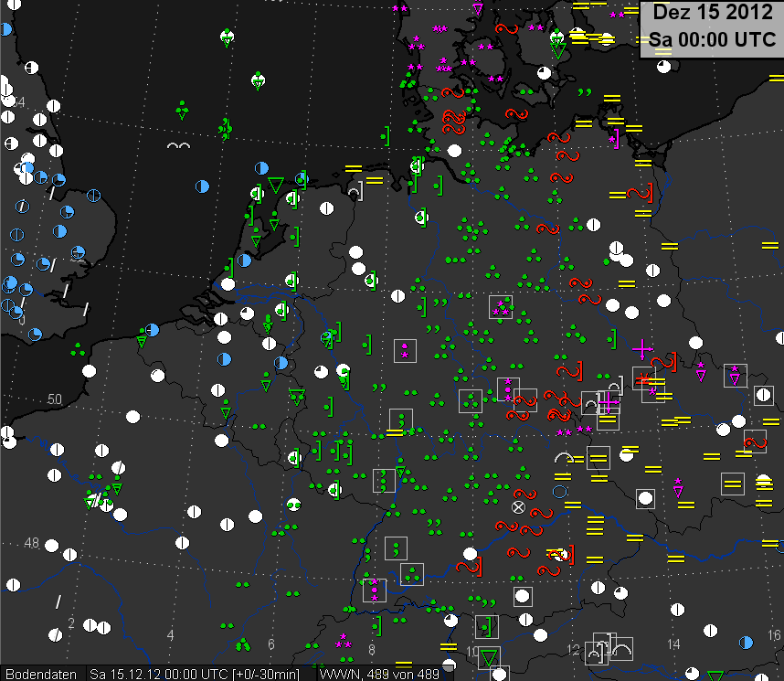Click the Sa 15.12.12 00:00 UTC time field
The height and width of the screenshot is (681, 784).
[x=201, y=674]
